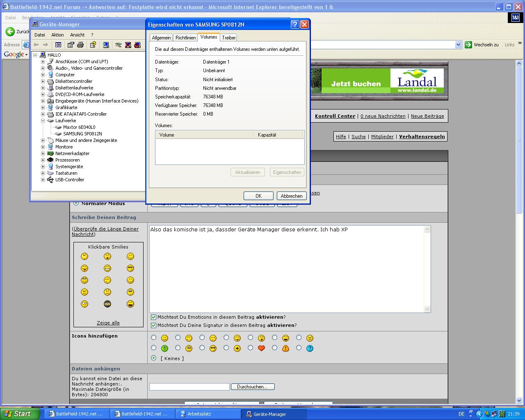The width and height of the screenshot is (525, 420).
Task: Toggle console tree pane icon in Geräte-Manager
Action: [x=58, y=45]
